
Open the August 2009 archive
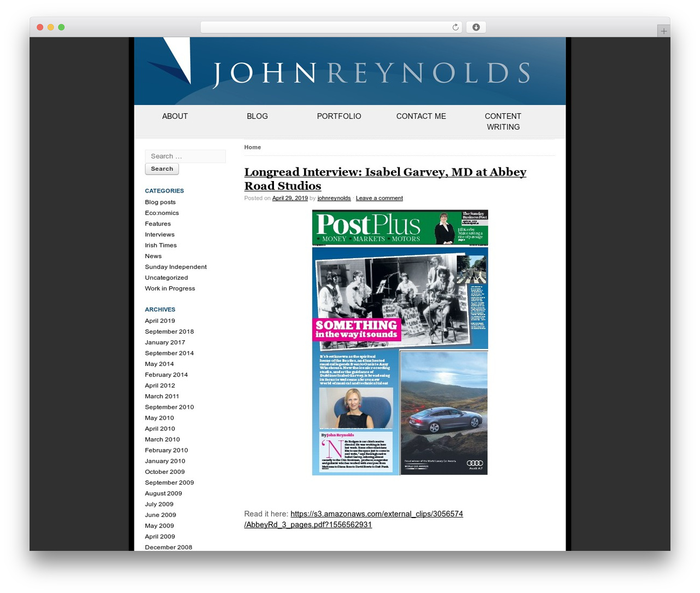pyautogui.click(x=164, y=493)
